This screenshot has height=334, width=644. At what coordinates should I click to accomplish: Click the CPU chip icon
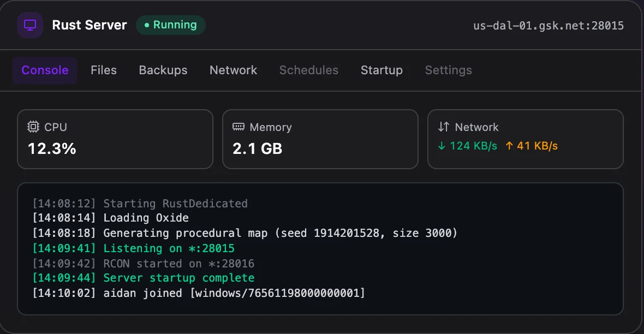coord(33,127)
